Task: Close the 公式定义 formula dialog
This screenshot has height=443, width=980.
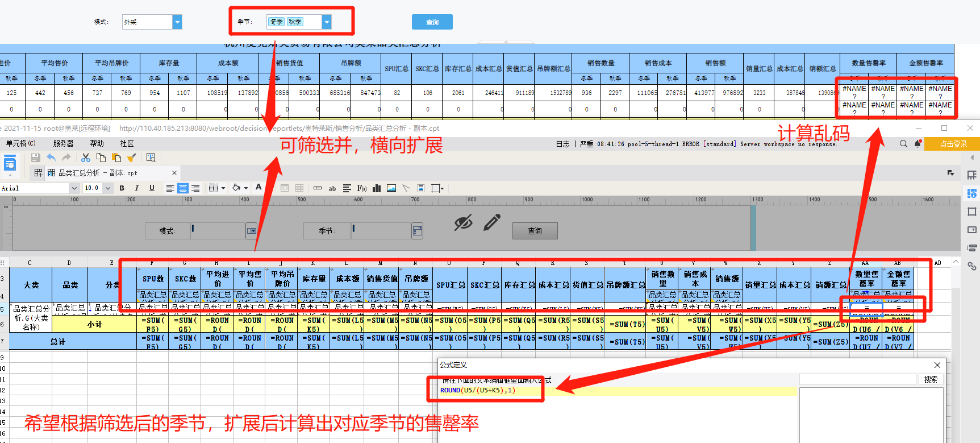Action: [x=937, y=365]
